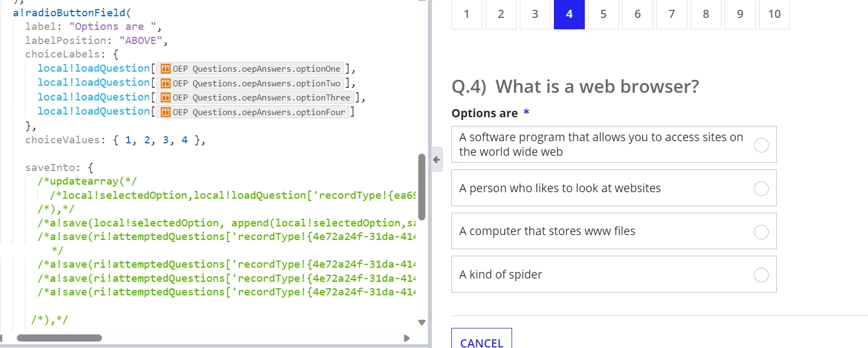This screenshot has width=868, height=348.
Task: Click the horizontal scrollbar thumb in editor
Action: pyautogui.click(x=59, y=338)
